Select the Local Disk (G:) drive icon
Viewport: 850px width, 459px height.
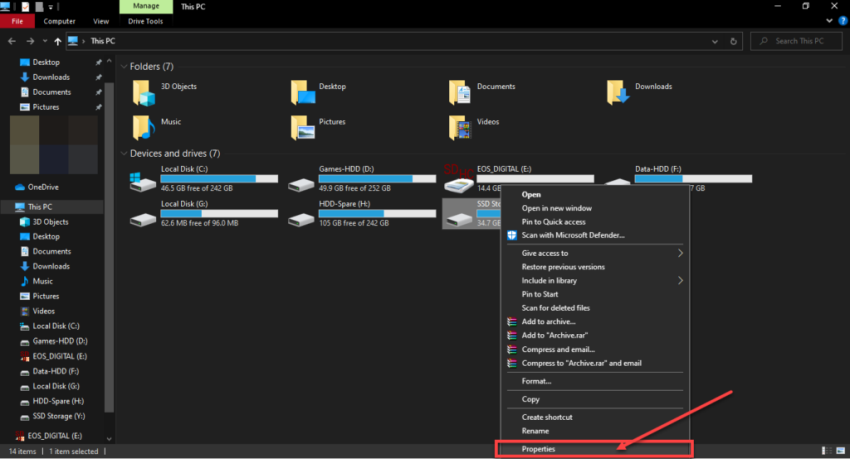143,219
